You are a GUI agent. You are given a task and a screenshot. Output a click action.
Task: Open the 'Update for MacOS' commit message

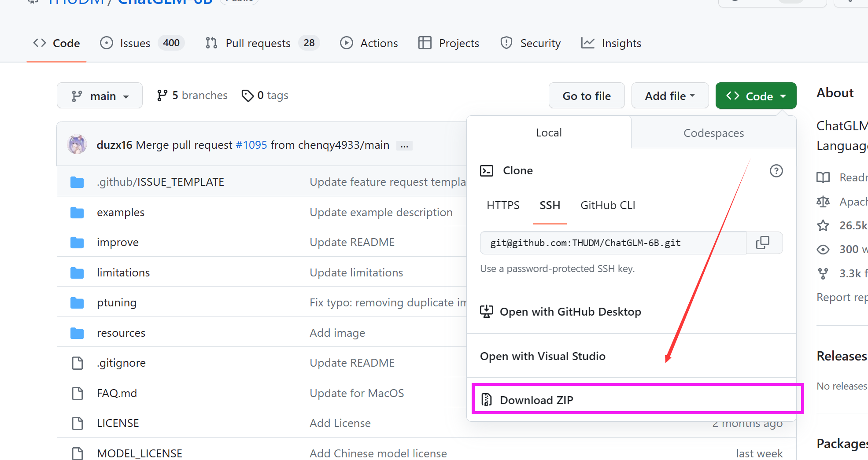[357, 393]
